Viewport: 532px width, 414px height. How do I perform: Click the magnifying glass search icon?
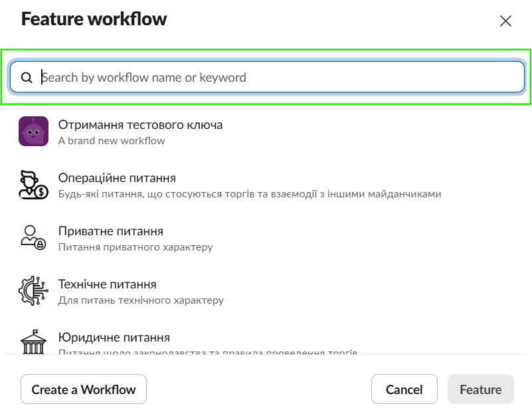[x=27, y=78]
